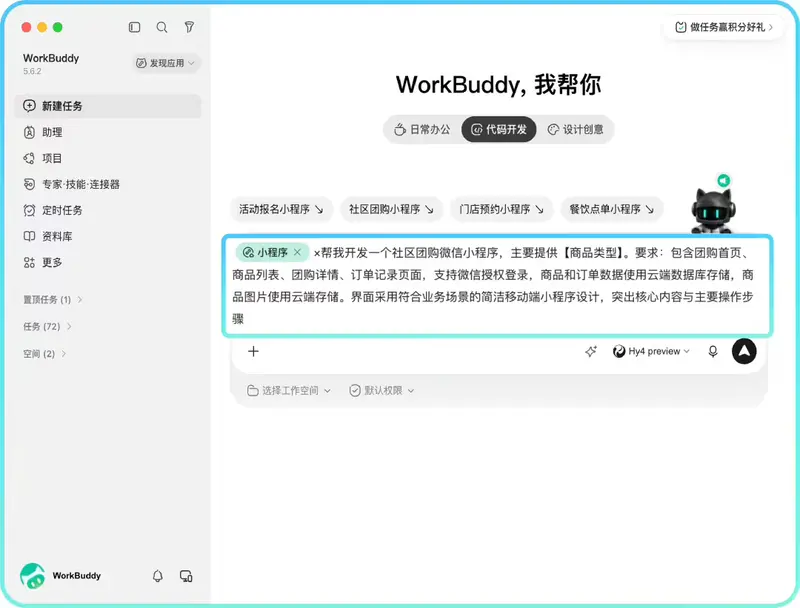Choose the 社区团购小程序 suggestion
The image size is (800, 608).
[x=391, y=209]
